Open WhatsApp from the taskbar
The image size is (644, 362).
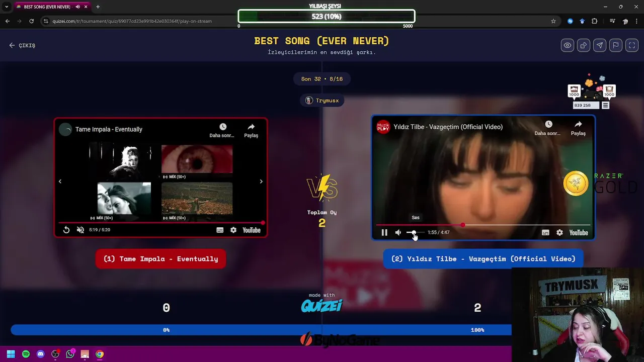tap(70, 354)
